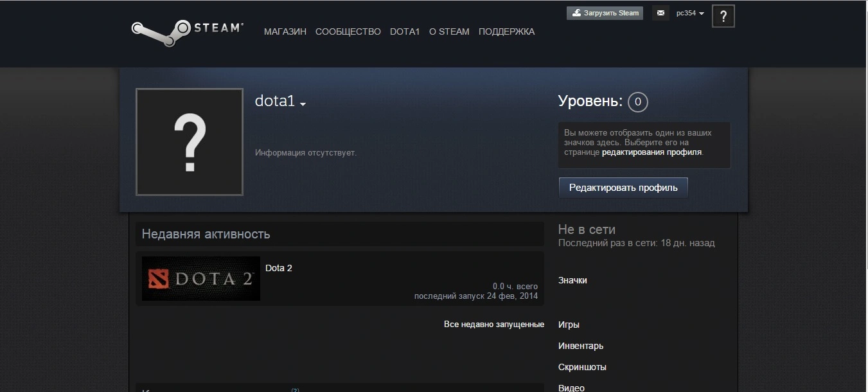The height and width of the screenshot is (392, 868).
Task: Open the Видео link
Action: 571,388
